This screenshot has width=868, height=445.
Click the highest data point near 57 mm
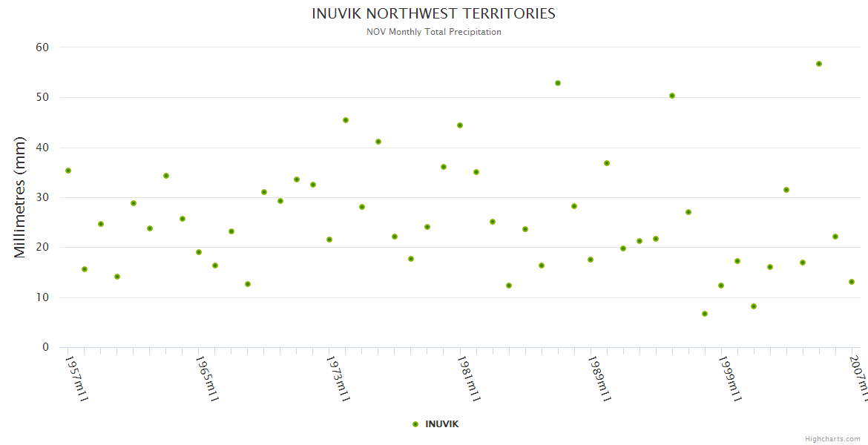[x=819, y=64]
